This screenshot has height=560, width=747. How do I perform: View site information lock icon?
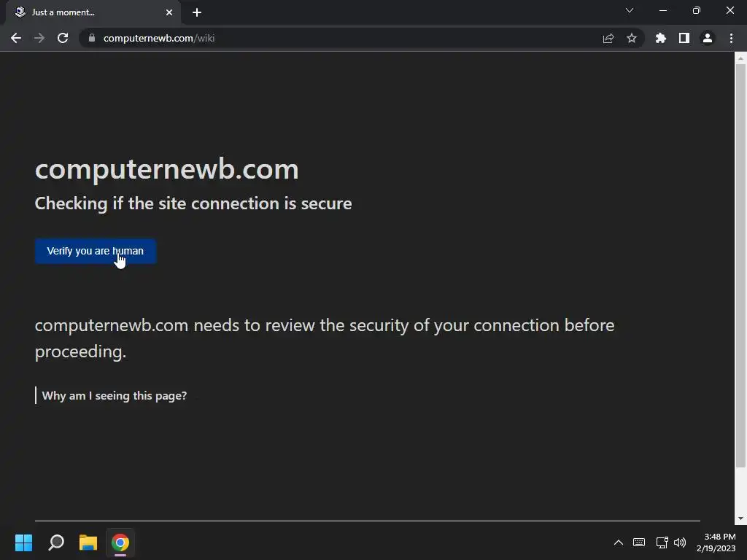92,38
